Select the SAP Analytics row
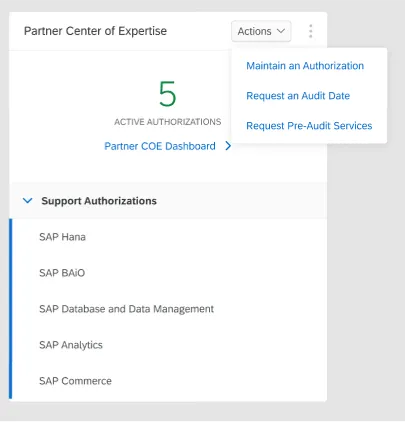The image size is (405, 422). (169, 345)
